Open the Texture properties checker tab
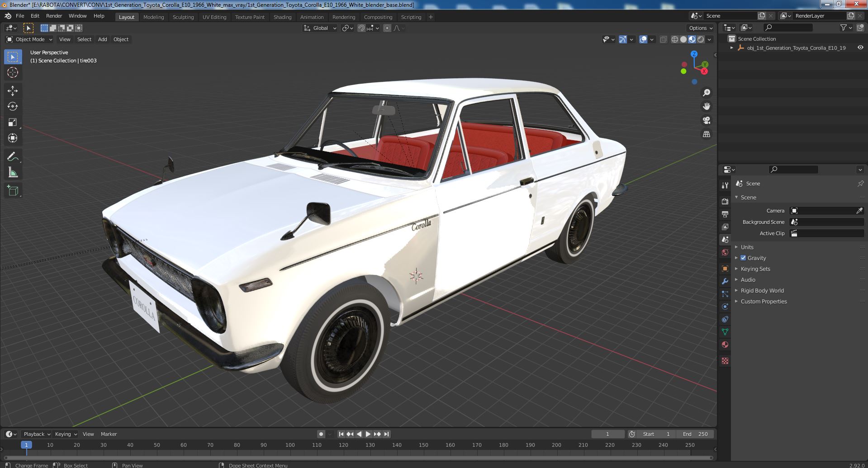 point(725,361)
